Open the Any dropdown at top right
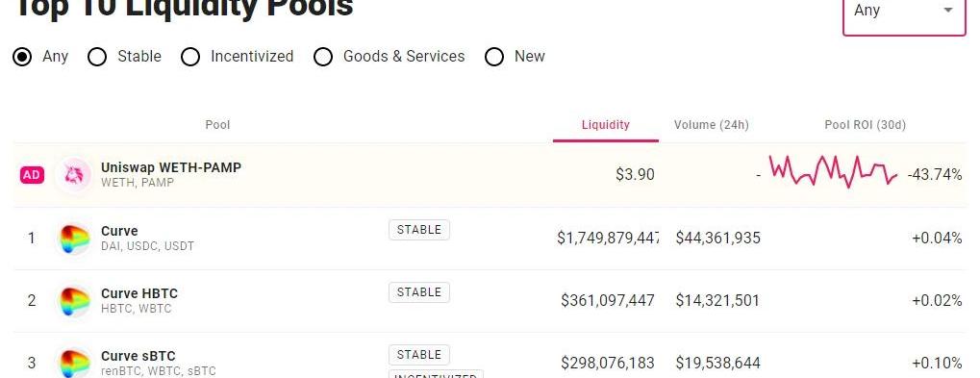980x378 pixels. 904,13
